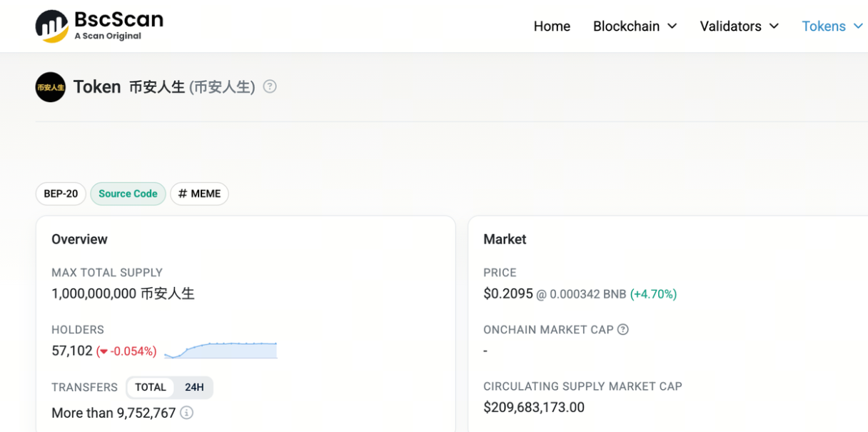Viewport: 868px width, 432px height.
Task: Click the info icon next to transfers count
Action: coord(186,413)
